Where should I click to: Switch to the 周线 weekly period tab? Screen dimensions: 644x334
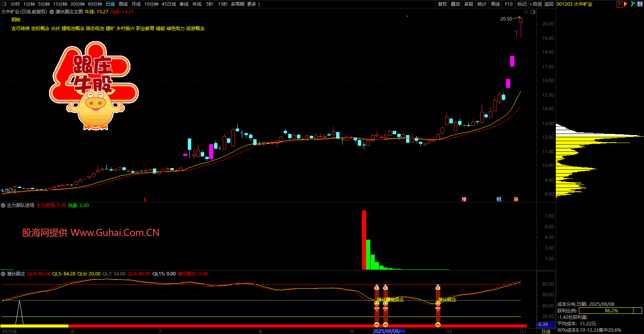pos(123,4)
